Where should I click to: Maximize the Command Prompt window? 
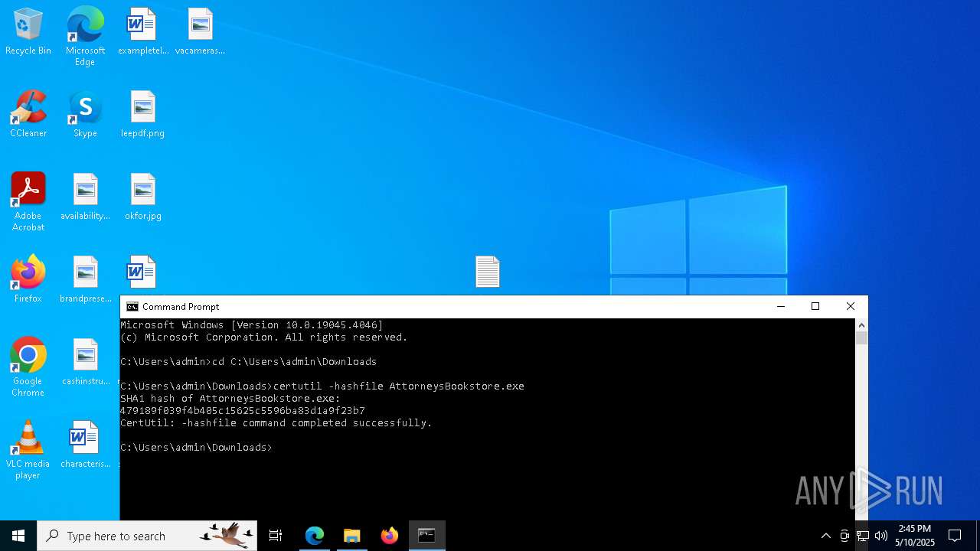[x=815, y=307]
